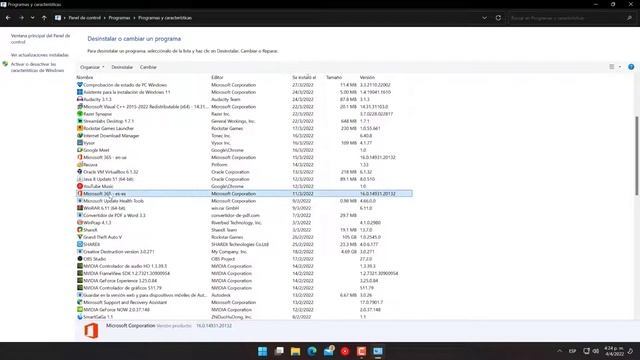Click the Cambiar toolbar button
Screen dimensions: 640x360
148,67
